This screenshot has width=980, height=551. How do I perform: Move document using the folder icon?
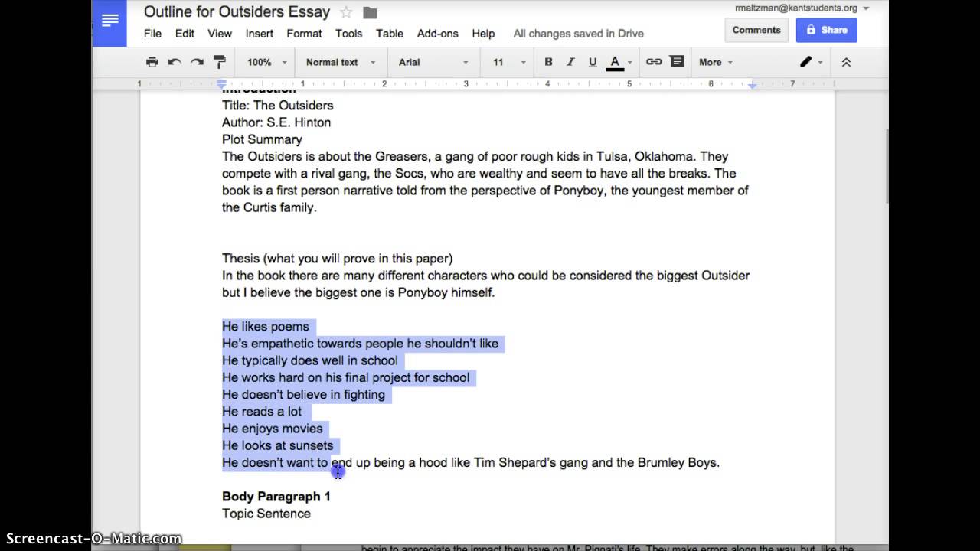[x=370, y=12]
